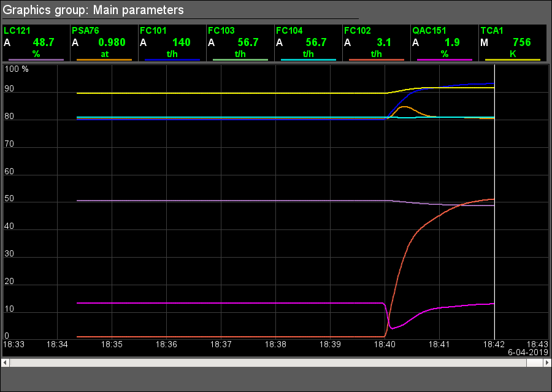The height and width of the screenshot is (392, 552).
Task: Click the magenta color bar under QAC151
Action: (445, 60)
